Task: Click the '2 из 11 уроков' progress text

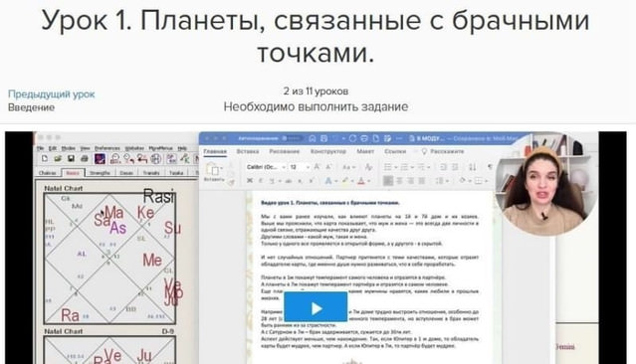Action: point(316,91)
